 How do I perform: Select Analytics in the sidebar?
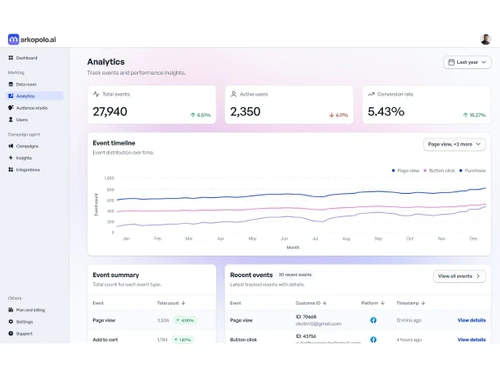pyautogui.click(x=35, y=96)
